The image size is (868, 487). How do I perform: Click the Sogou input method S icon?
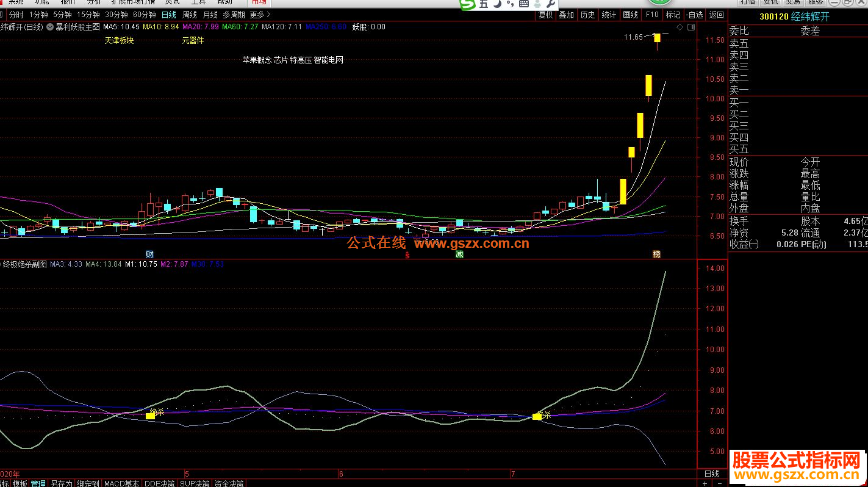click(468, 4)
